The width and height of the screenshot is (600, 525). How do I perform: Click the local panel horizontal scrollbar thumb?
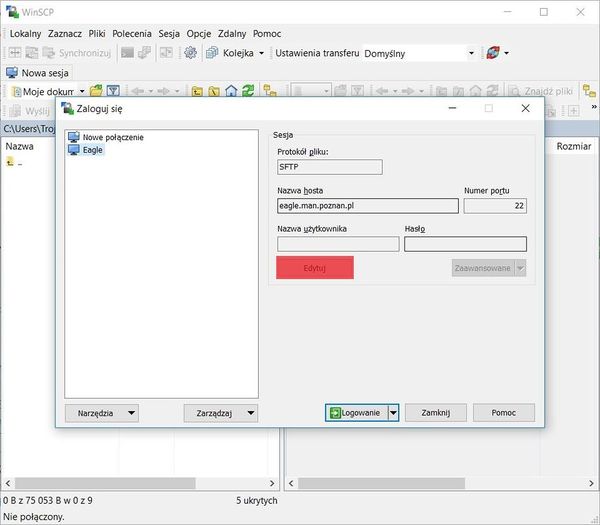(105, 483)
